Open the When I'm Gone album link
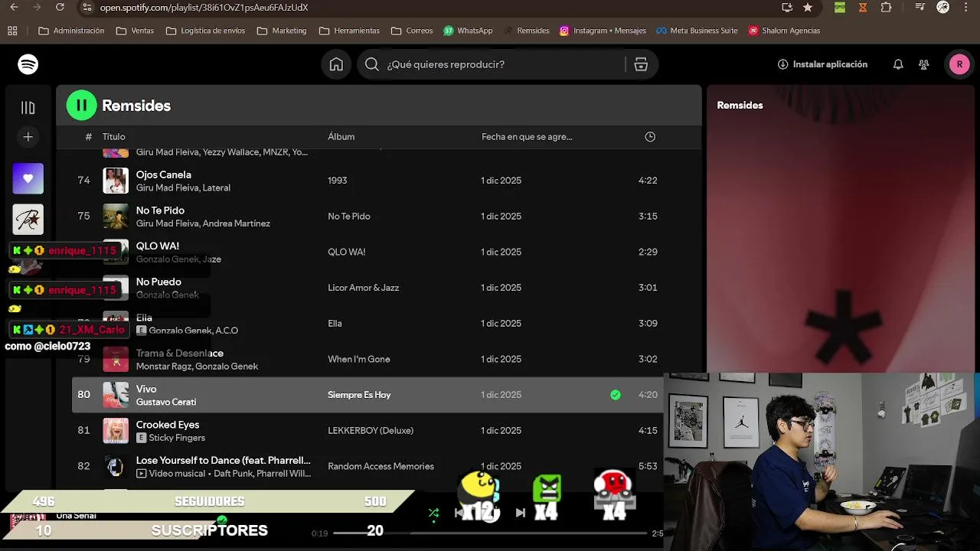The width and height of the screenshot is (980, 551). (x=359, y=359)
